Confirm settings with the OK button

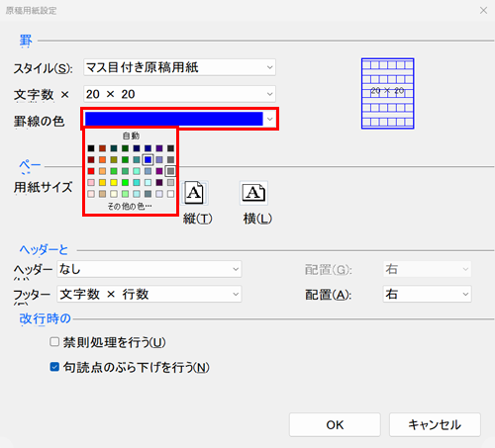pyautogui.click(x=335, y=425)
